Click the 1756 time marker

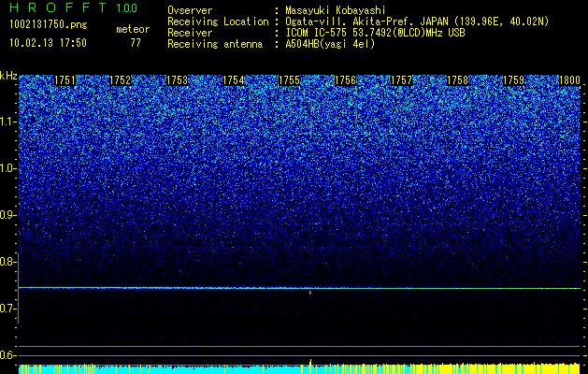coord(345,80)
